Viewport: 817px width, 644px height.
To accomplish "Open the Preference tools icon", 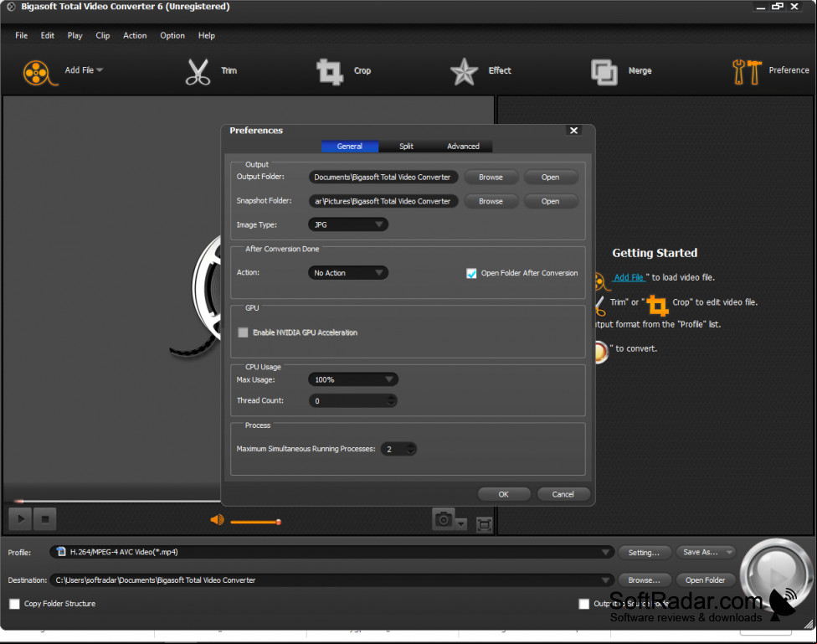I will pos(746,72).
